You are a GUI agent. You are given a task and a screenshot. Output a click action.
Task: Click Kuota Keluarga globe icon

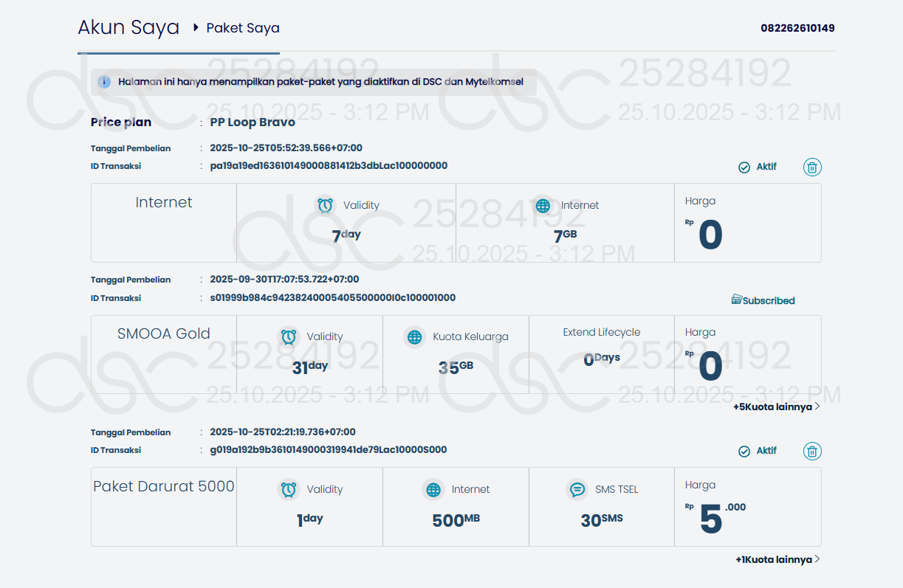click(415, 336)
